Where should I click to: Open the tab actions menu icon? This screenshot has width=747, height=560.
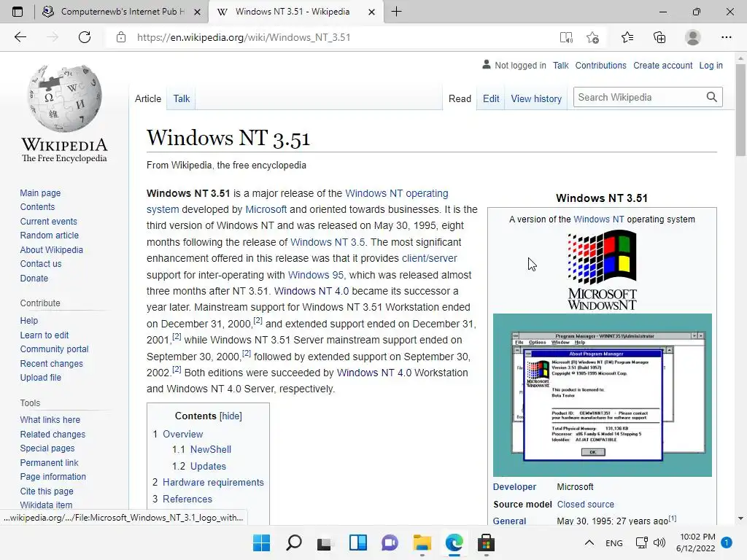tap(18, 12)
